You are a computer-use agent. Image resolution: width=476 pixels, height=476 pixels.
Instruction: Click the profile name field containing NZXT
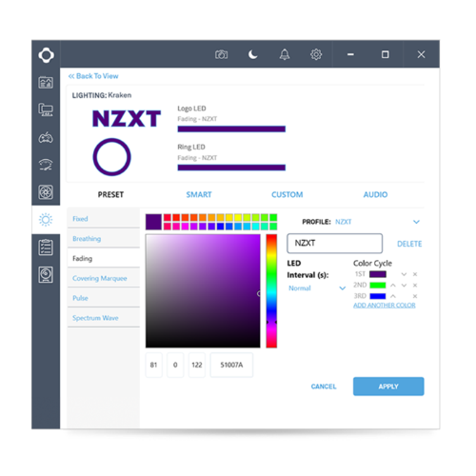[334, 244]
